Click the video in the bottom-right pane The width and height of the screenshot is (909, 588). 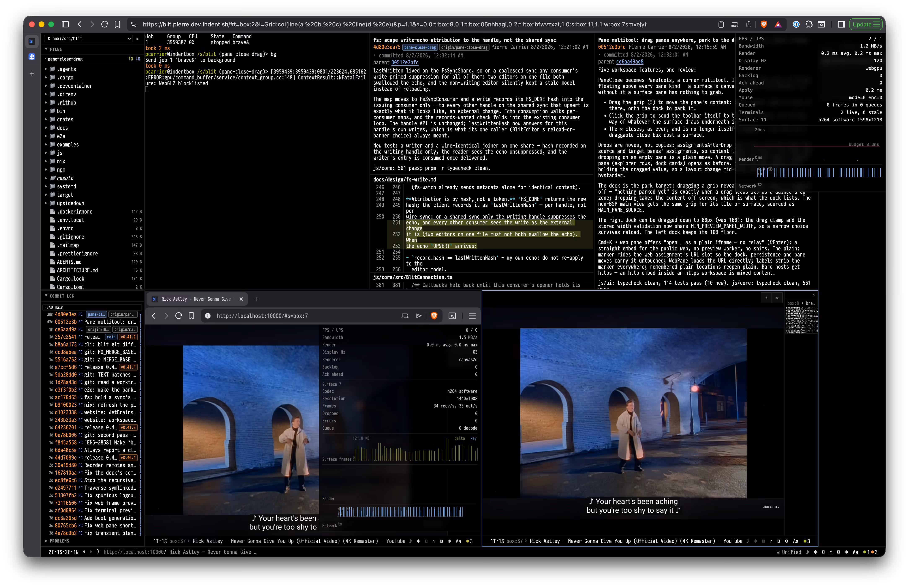pyautogui.click(x=633, y=413)
